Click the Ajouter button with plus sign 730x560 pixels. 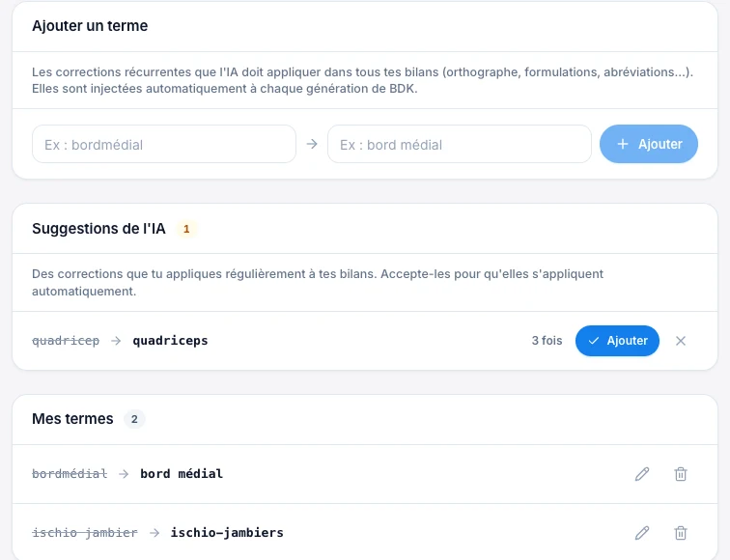pyautogui.click(x=649, y=144)
